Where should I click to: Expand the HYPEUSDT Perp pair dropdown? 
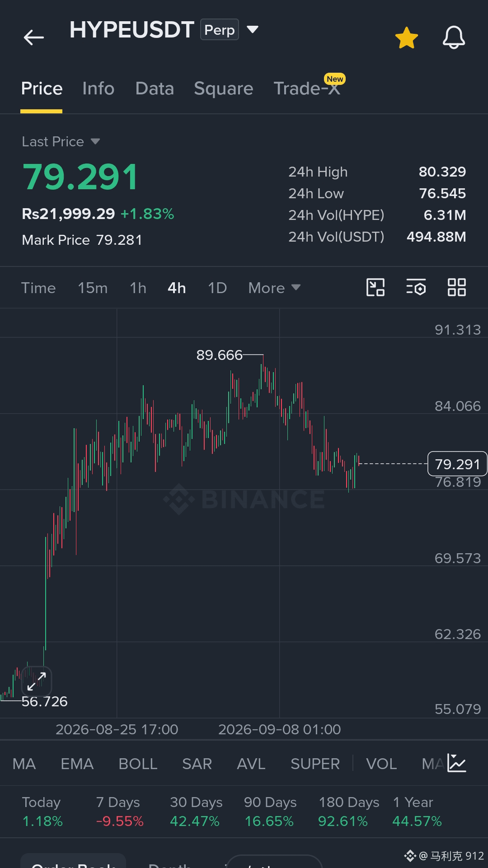coord(253,30)
